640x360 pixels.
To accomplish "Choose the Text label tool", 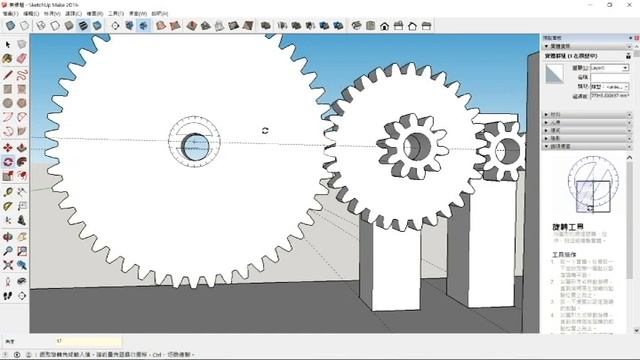I will pyautogui.click(x=22, y=206).
